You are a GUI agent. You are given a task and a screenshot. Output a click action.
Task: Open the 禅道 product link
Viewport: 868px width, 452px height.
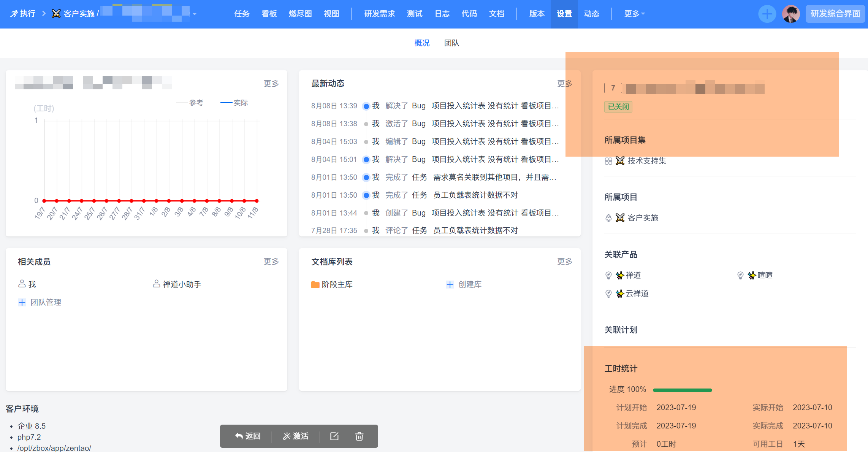point(633,275)
